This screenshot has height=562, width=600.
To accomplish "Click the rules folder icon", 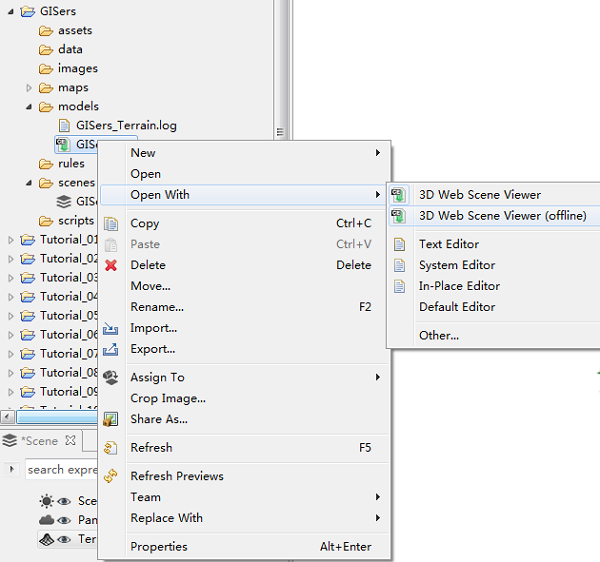I will (46, 164).
